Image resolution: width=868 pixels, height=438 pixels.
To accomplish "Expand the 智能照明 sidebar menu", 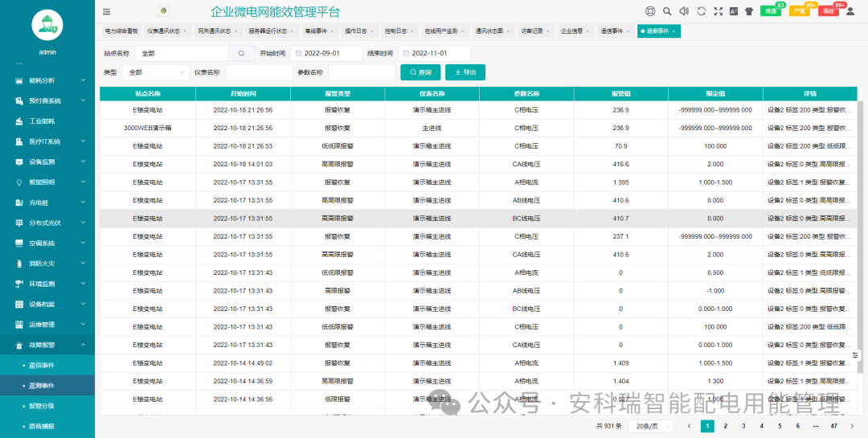I will pos(47,182).
